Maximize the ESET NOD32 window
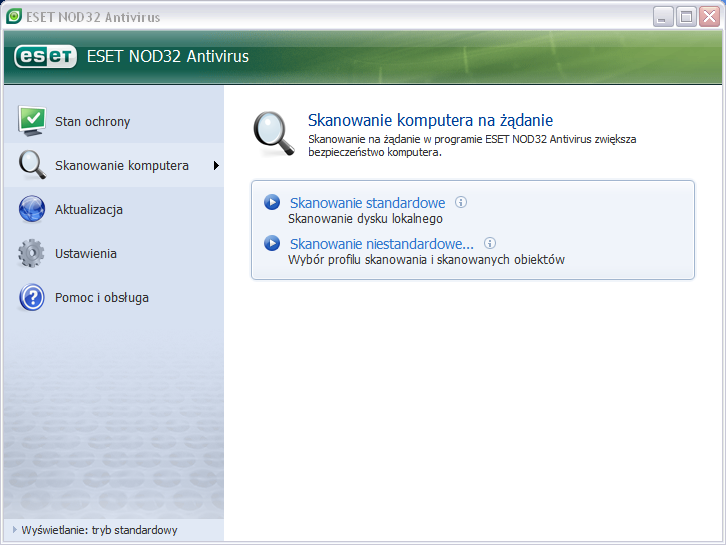Screen dimensions: 726x545 686,17
